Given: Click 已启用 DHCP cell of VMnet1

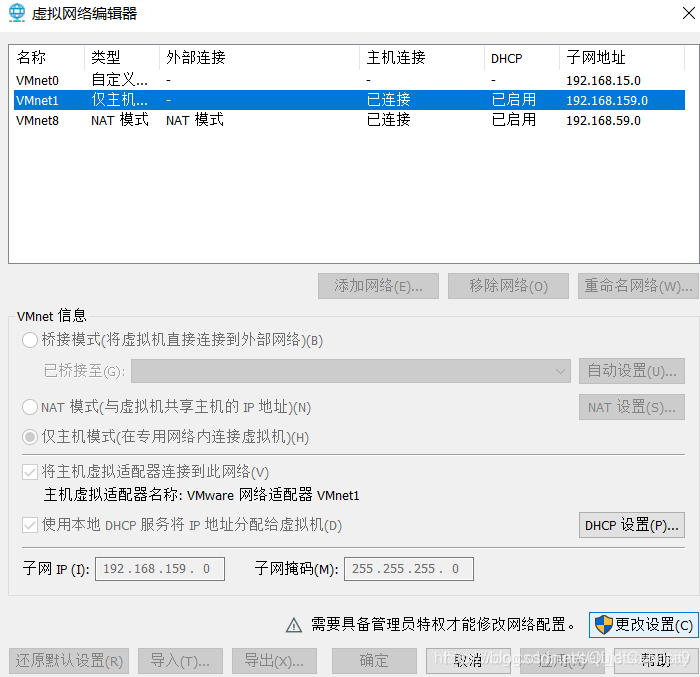Looking at the screenshot, I should [x=514, y=100].
